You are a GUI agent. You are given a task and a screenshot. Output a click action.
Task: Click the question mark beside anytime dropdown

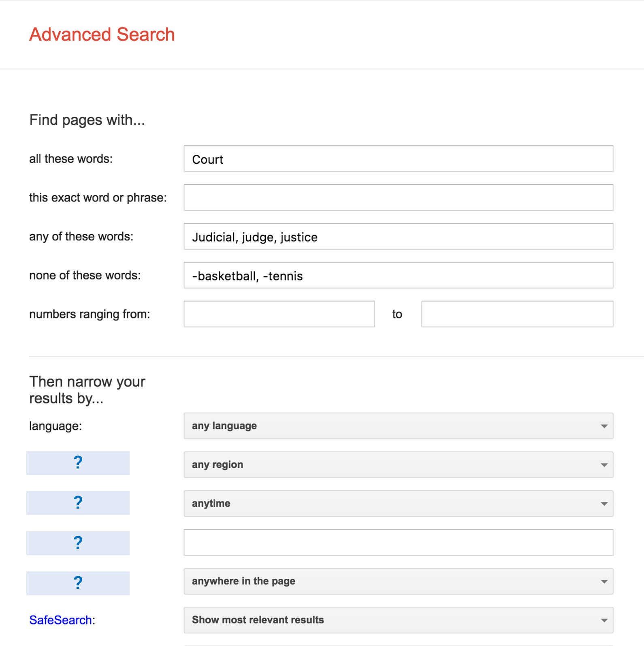[78, 503]
